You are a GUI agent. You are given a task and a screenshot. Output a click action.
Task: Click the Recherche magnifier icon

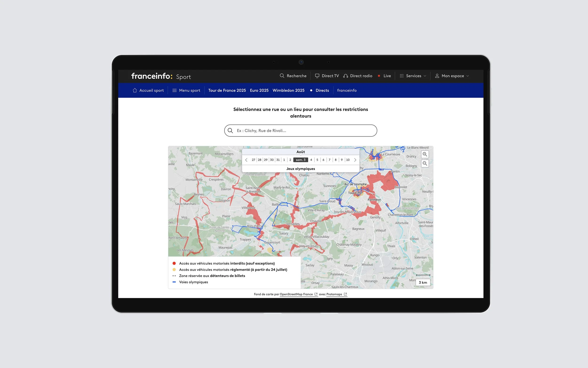click(x=282, y=76)
